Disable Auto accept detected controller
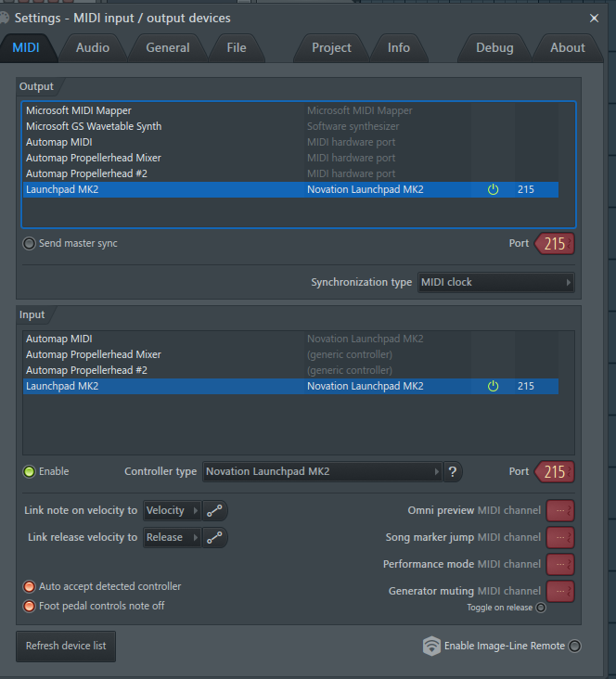616x679 pixels. (30, 586)
